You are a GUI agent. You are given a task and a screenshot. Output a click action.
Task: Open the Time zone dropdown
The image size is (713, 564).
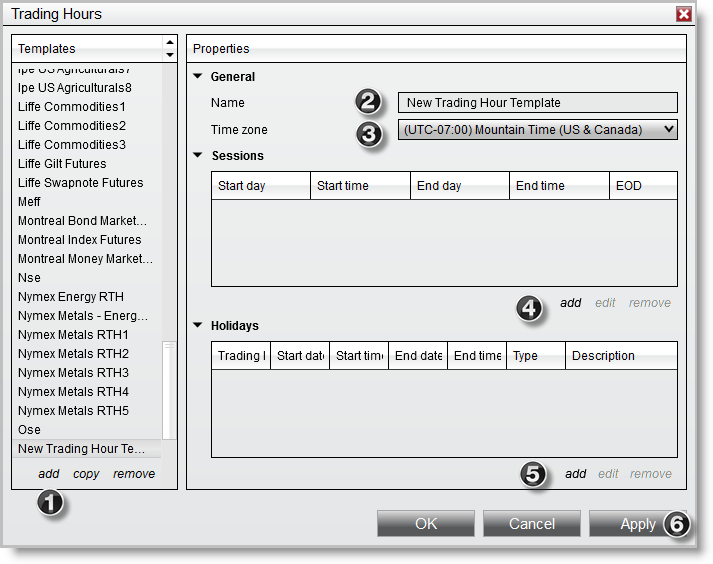(537, 129)
